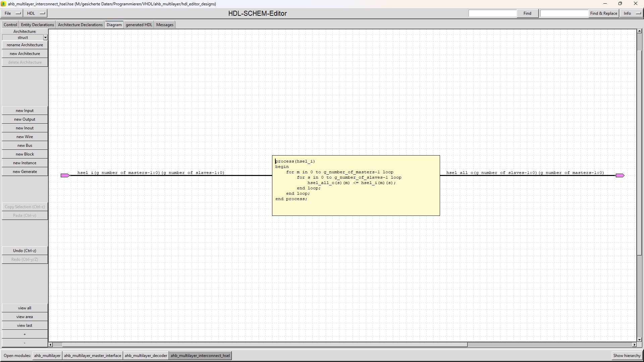The width and height of the screenshot is (644, 362).
Task: Click the vertical scrollbar up arrow
Action: [639, 31]
